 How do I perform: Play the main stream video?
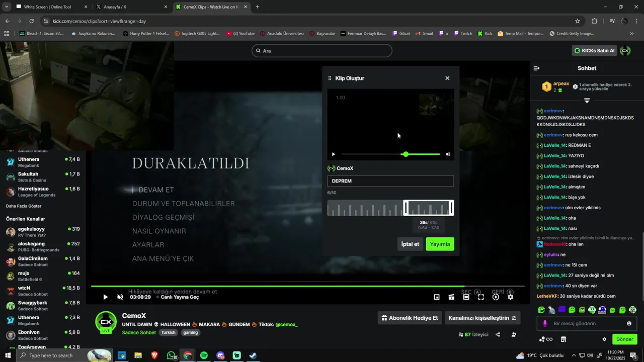(x=105, y=297)
